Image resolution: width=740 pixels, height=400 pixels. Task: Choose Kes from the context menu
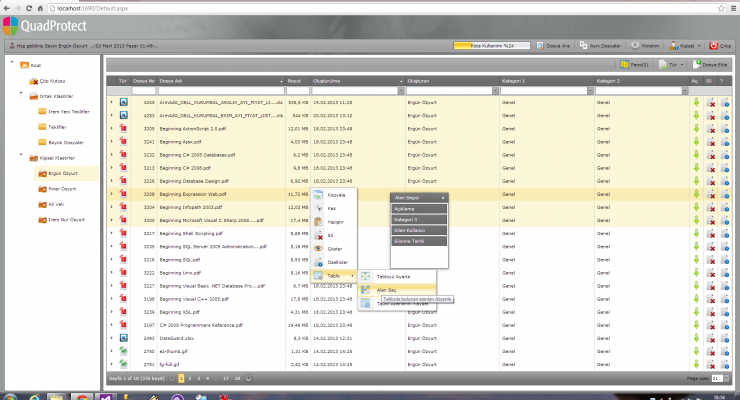pyautogui.click(x=333, y=208)
